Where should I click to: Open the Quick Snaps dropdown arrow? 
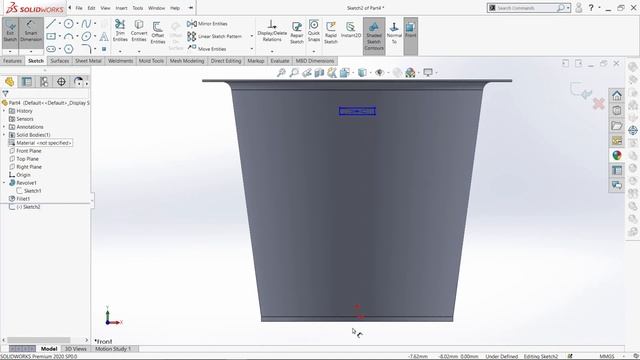point(314,51)
